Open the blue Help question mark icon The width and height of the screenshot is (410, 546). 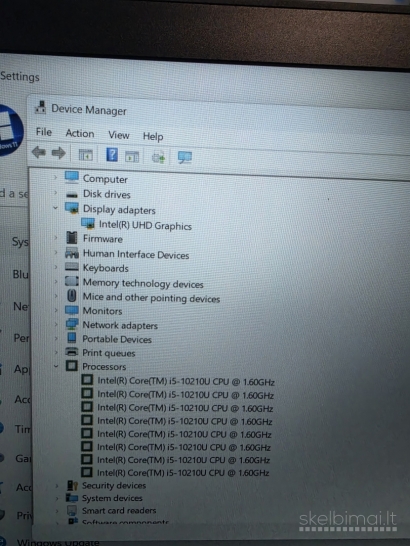coord(112,154)
